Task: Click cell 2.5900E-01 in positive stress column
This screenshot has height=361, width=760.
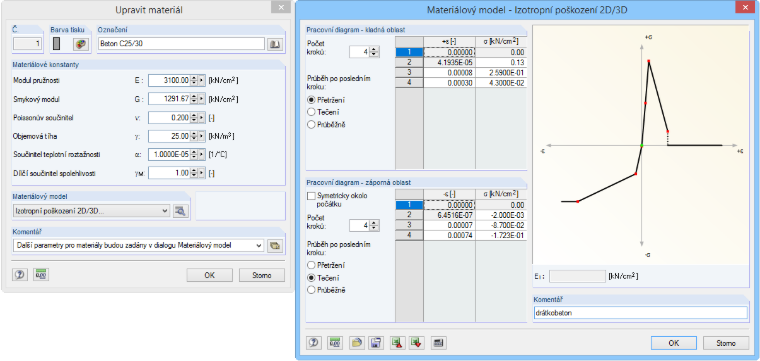Action: pyautogui.click(x=501, y=73)
